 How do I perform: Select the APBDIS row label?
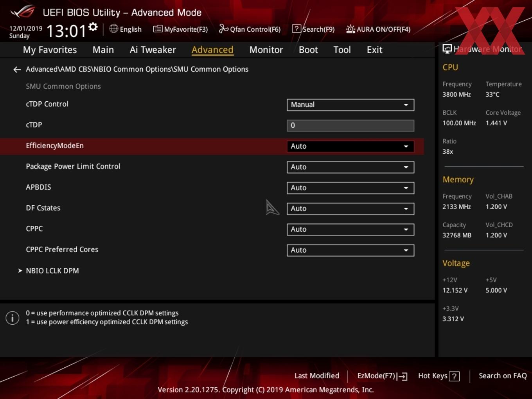[38, 187]
